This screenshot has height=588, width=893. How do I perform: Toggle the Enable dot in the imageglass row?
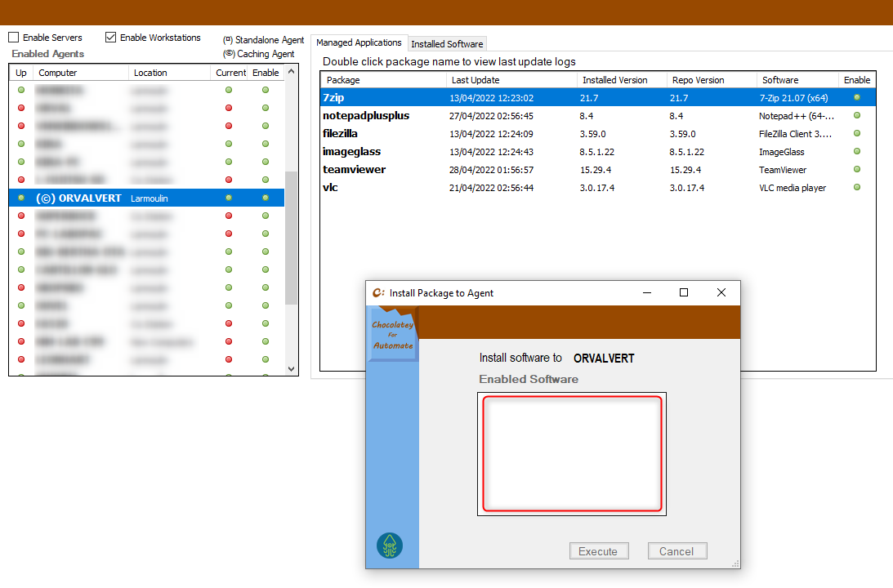tap(856, 151)
